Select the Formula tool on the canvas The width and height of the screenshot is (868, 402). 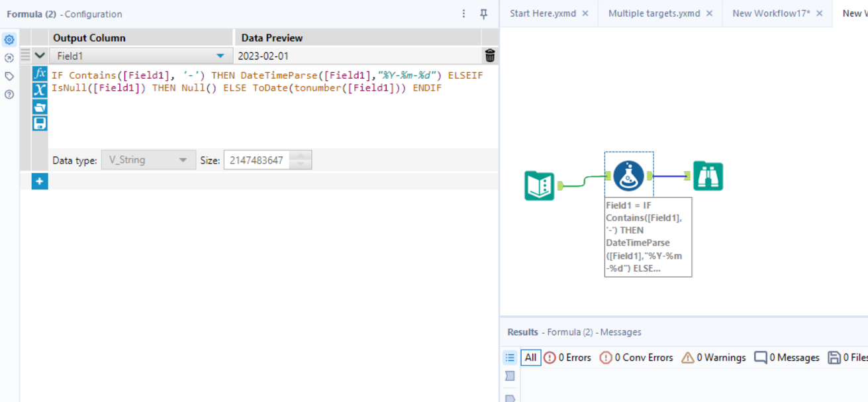click(628, 176)
